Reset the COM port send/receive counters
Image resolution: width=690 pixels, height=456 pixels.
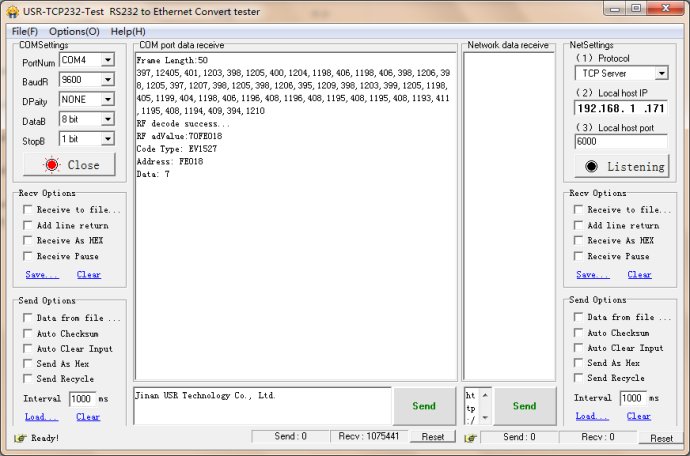coord(432,437)
